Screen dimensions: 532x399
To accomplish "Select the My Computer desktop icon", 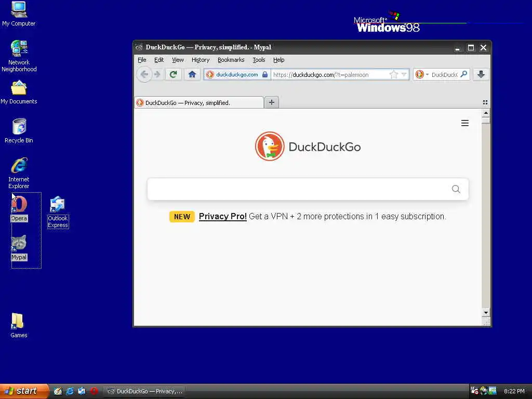I will [x=19, y=14].
